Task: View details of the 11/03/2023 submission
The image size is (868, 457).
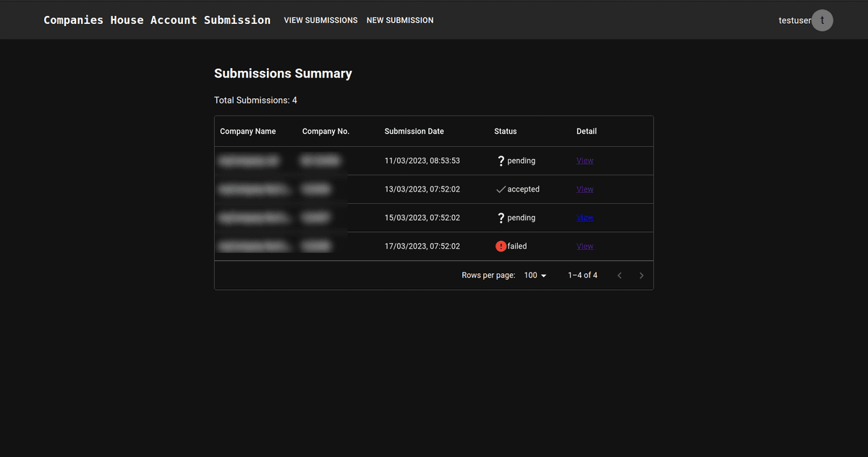Action: 585,161
